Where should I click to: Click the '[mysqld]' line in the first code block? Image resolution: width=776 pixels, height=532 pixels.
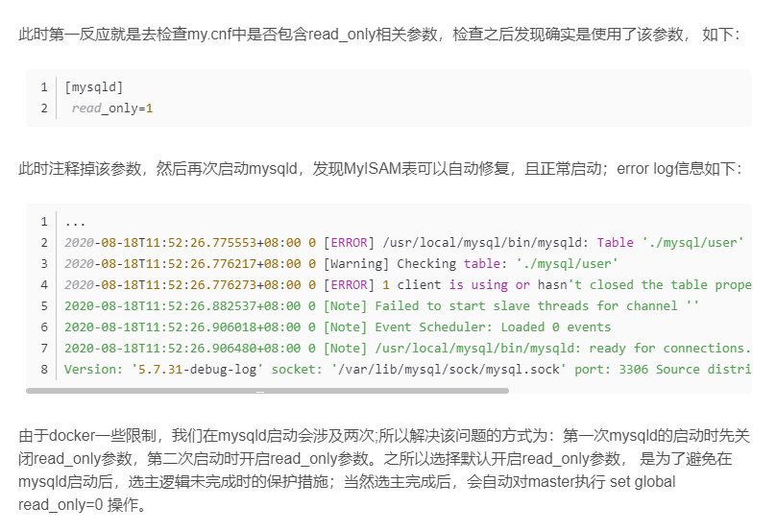tap(93, 87)
